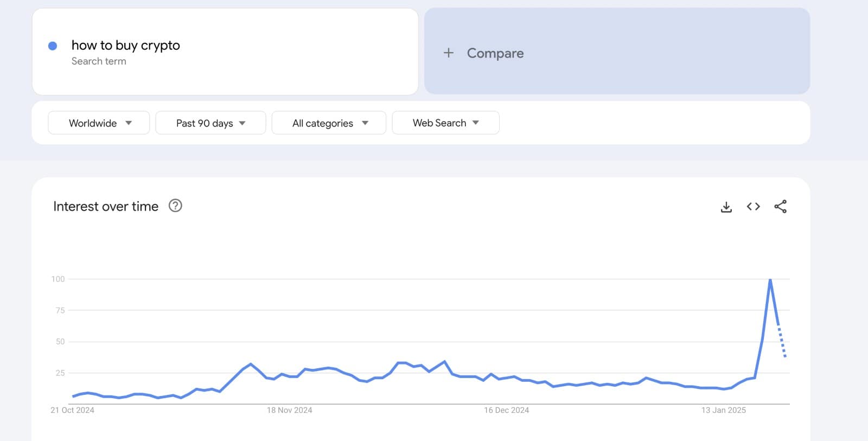Image resolution: width=868 pixels, height=441 pixels.
Task: Edit the "how to buy crypto" term
Action: coord(126,46)
